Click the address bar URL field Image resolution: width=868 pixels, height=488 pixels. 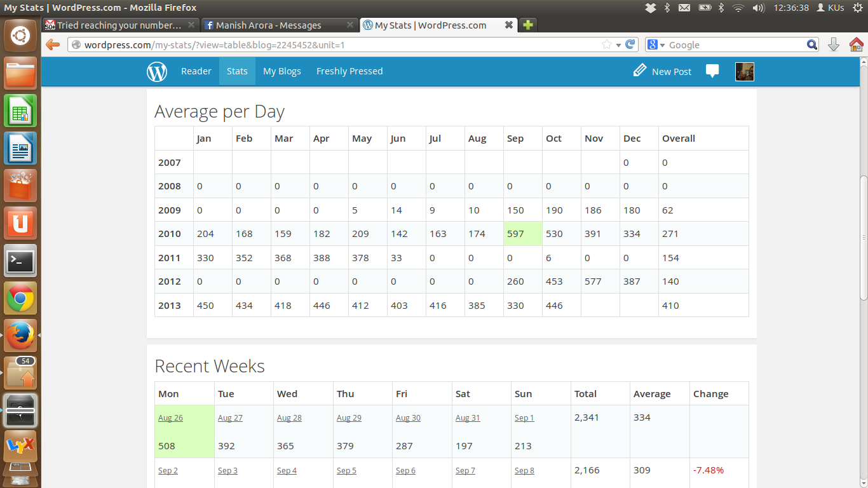[337, 45]
